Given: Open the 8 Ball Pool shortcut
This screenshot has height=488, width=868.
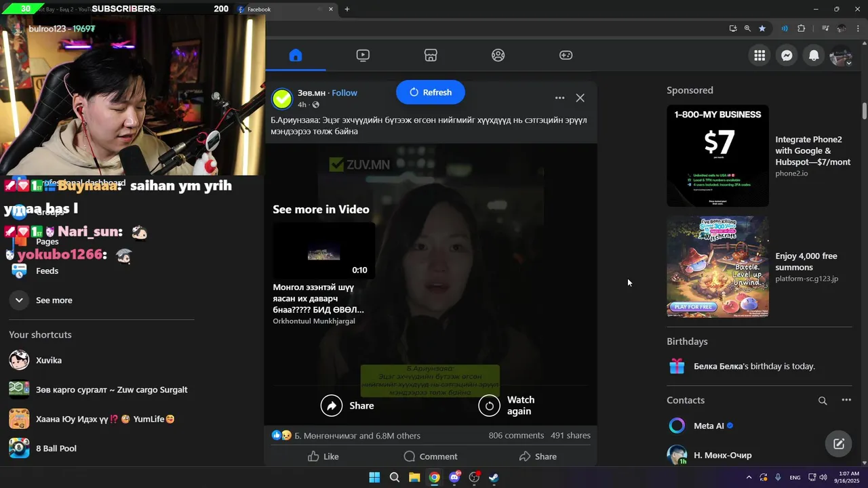Looking at the screenshot, I should click(x=102, y=448).
